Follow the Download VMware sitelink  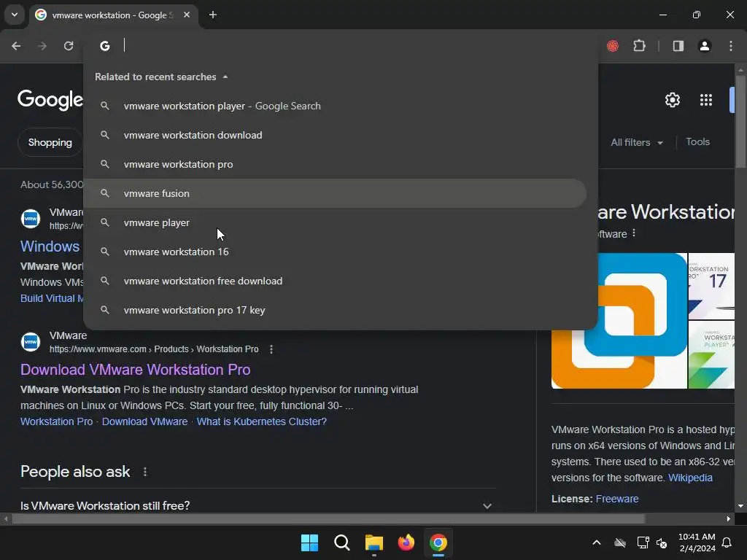145,421
